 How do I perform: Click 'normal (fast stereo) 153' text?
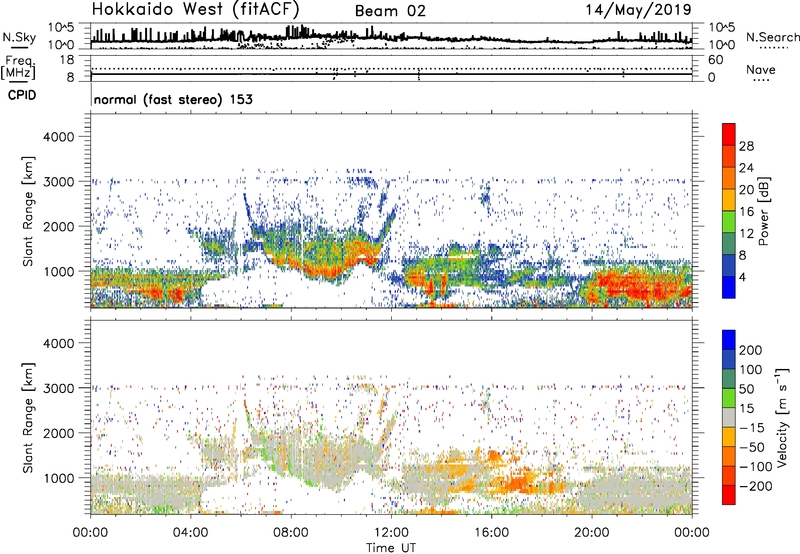pyautogui.click(x=173, y=99)
